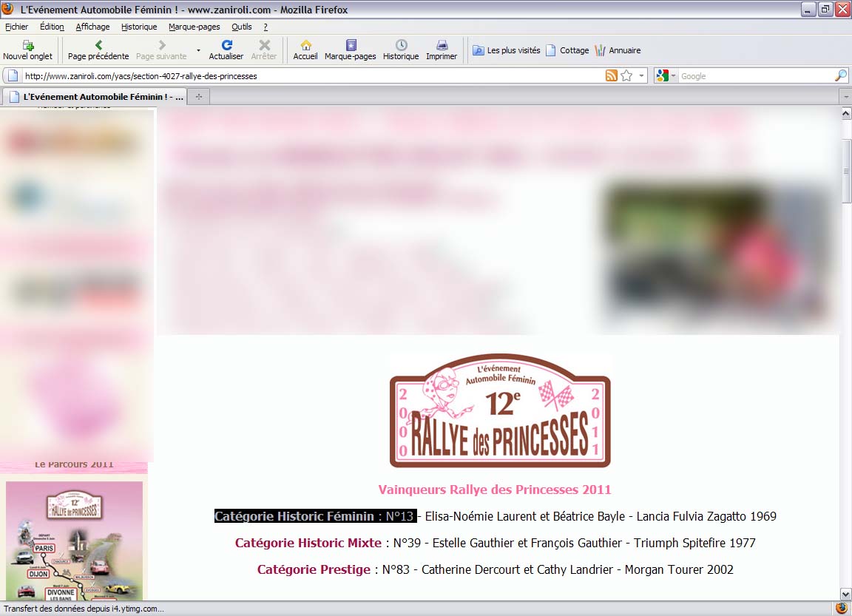Click the Google search engine icon

[662, 76]
